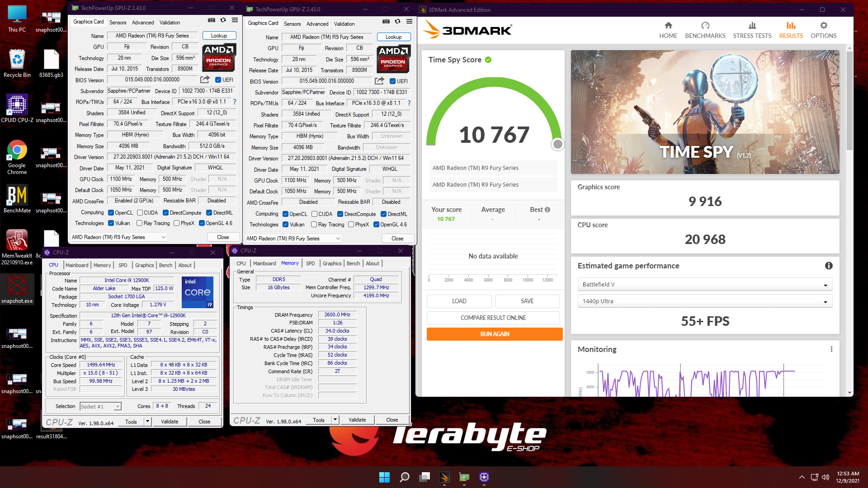Open taskbar Search

(405, 477)
